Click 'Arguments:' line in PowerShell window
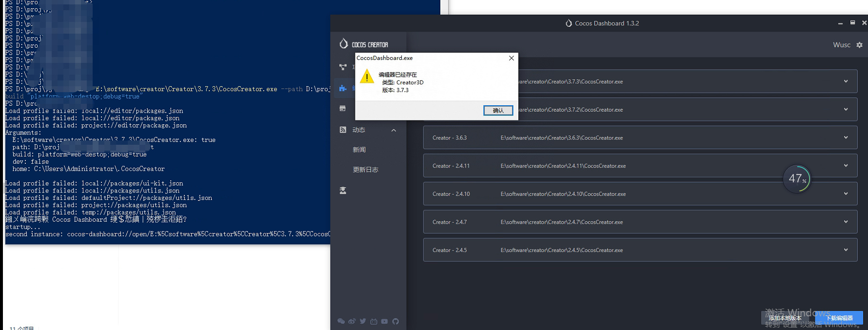868x330 pixels. tap(23, 133)
